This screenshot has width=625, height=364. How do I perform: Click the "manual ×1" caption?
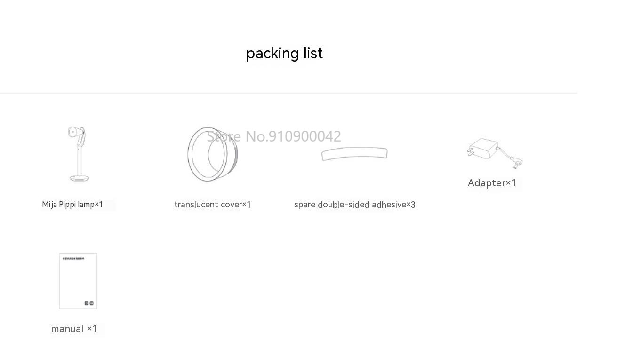coord(74,329)
